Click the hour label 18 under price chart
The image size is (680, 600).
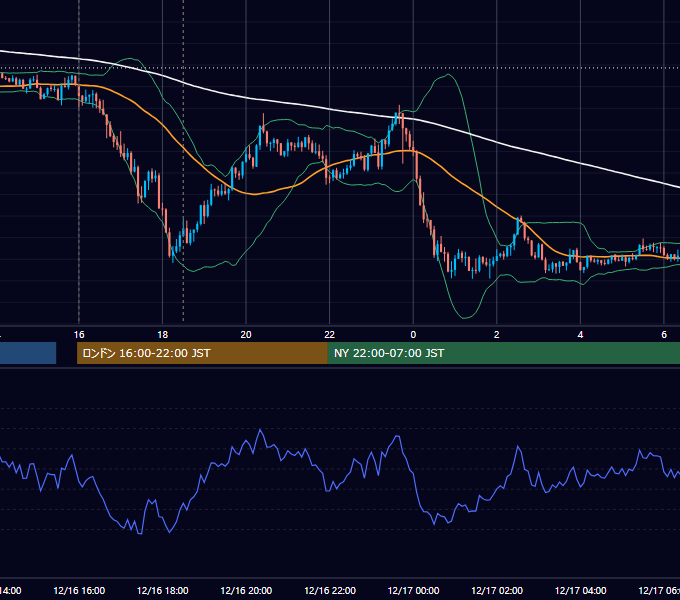(163, 335)
